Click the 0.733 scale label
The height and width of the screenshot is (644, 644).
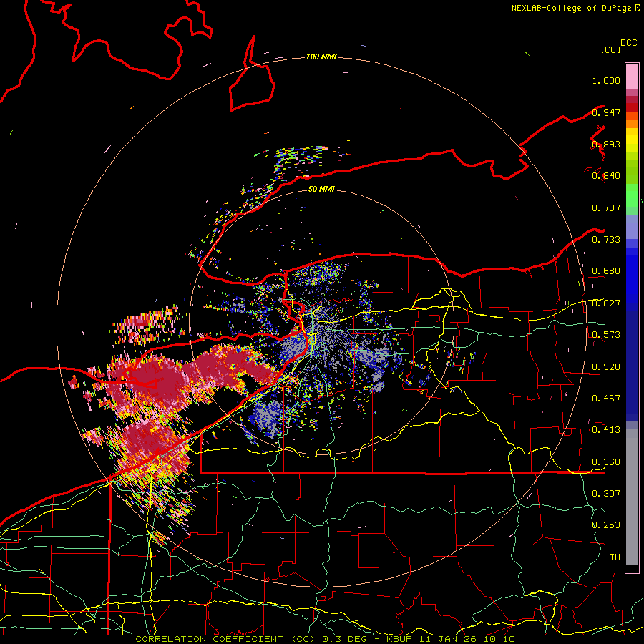(x=606, y=240)
